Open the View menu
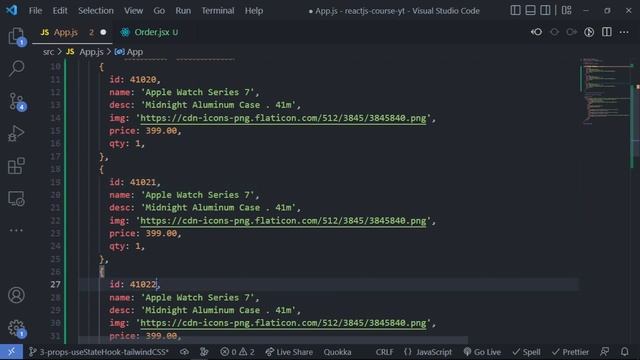Viewport: 640px width, 360px height. (x=133, y=11)
